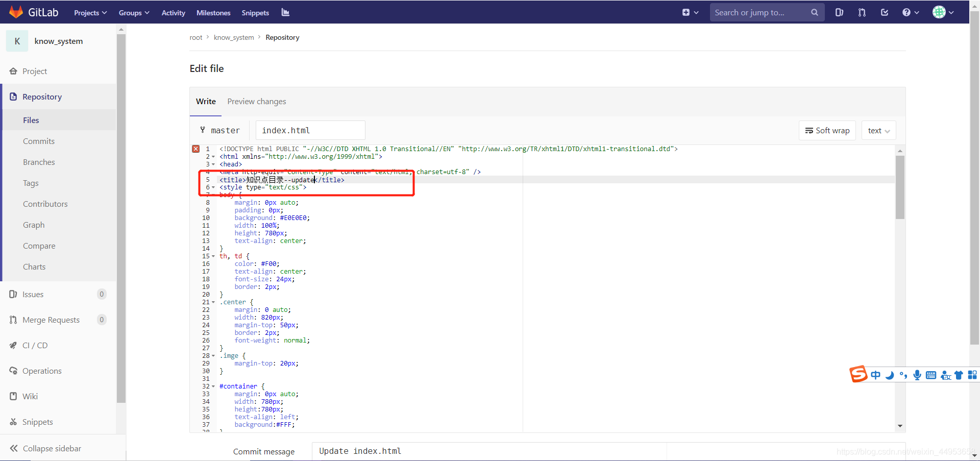Fold the #container block on line 32
Image resolution: width=980 pixels, height=461 pixels.
pos(213,386)
